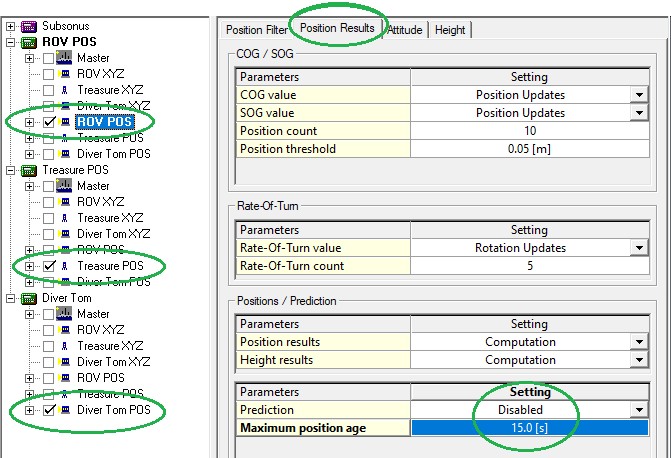671x458 pixels.
Task: Expand the Subsonus tree node
Action: (11, 27)
